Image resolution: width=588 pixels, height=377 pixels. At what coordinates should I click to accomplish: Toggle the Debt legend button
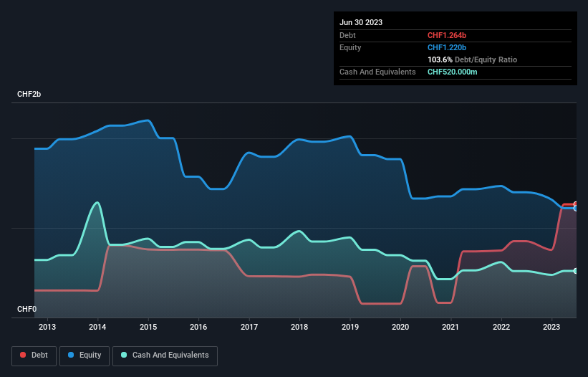point(34,355)
